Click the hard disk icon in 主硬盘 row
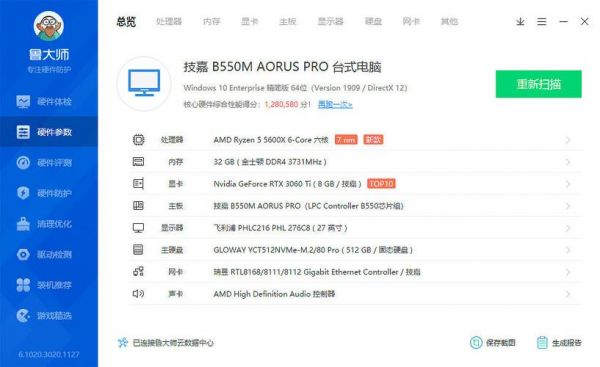 (138, 250)
